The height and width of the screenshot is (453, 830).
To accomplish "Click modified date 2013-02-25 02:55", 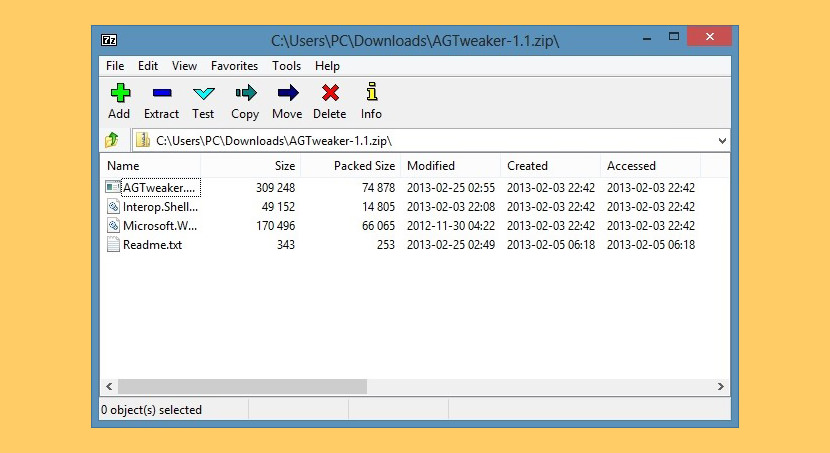I will 451,187.
